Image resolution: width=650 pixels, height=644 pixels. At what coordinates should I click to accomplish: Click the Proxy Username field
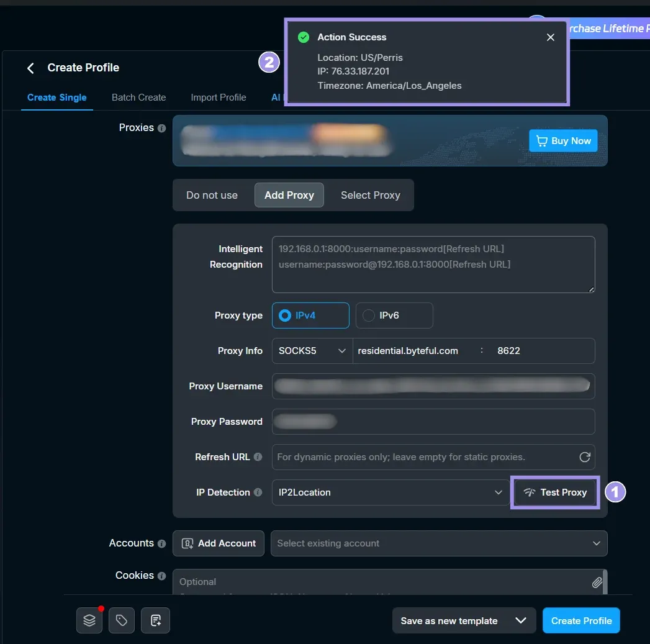433,386
